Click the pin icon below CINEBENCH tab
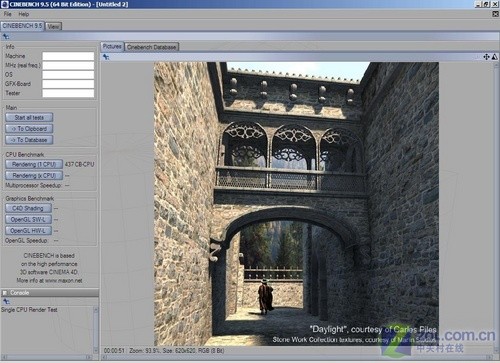Screen dimensions: 500x363 pyautogui.click(x=6, y=36)
